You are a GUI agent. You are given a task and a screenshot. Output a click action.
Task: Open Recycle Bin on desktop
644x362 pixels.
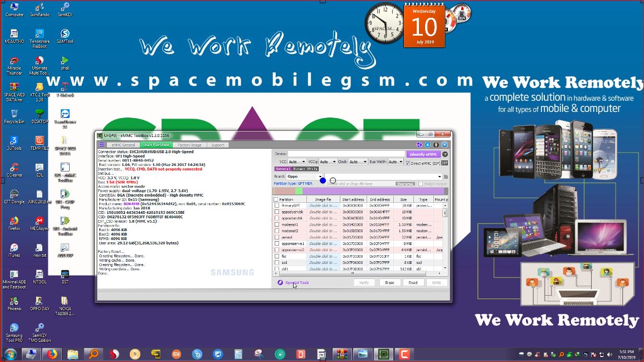click(x=14, y=116)
